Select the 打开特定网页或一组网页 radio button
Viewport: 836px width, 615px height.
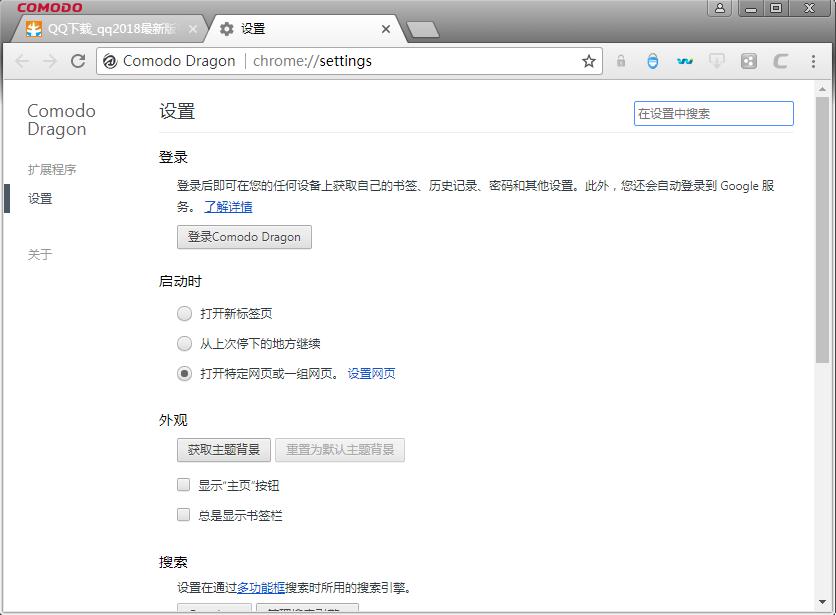(x=184, y=373)
